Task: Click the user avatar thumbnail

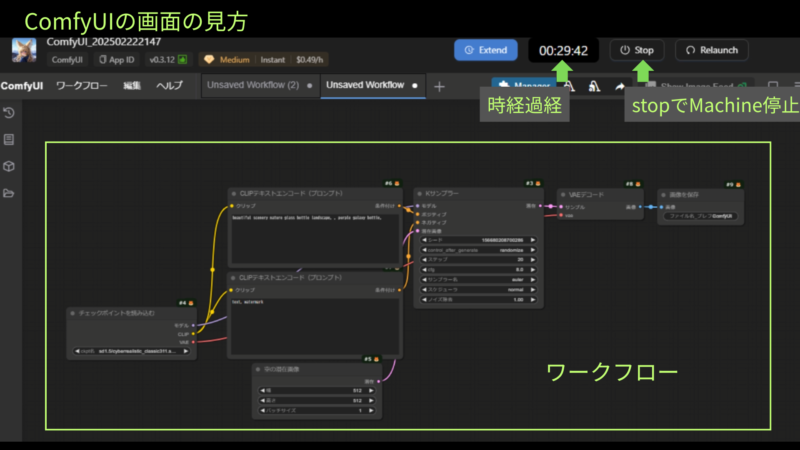Action: click(x=24, y=51)
